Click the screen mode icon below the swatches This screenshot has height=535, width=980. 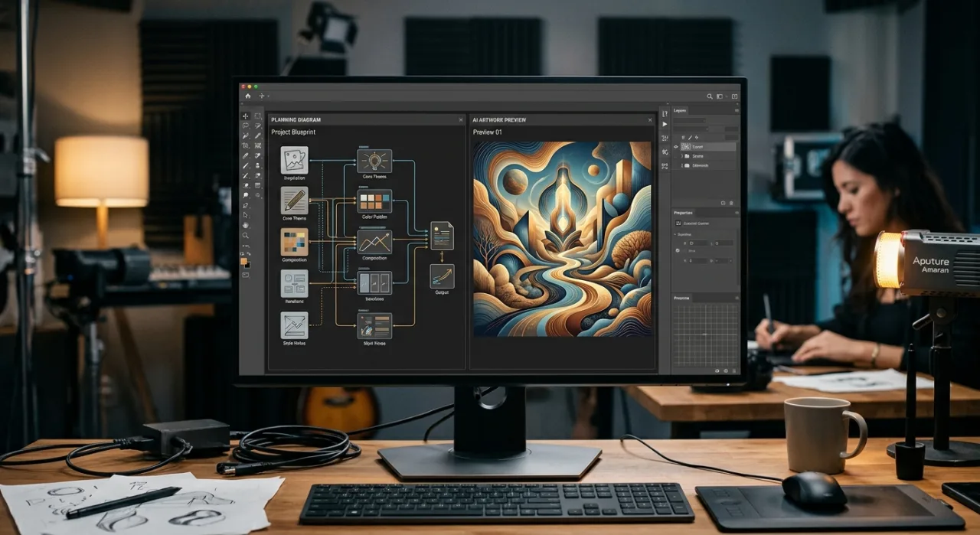[x=245, y=274]
